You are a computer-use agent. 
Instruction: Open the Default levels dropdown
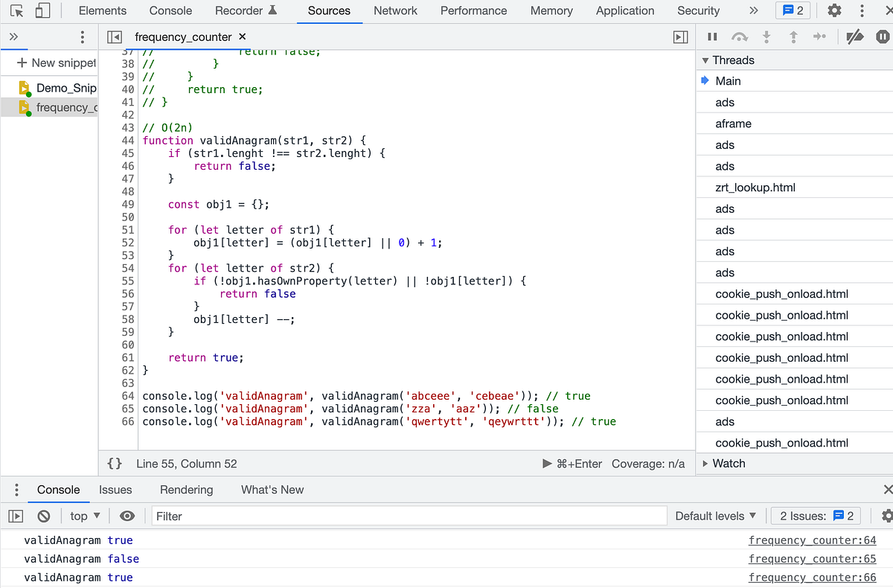(715, 515)
